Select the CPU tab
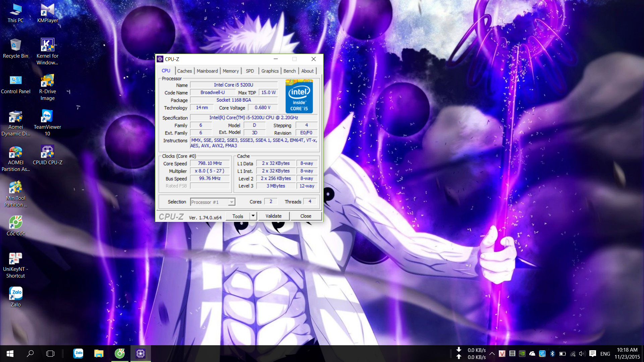Screen dimensions: 644x362 click(166, 71)
